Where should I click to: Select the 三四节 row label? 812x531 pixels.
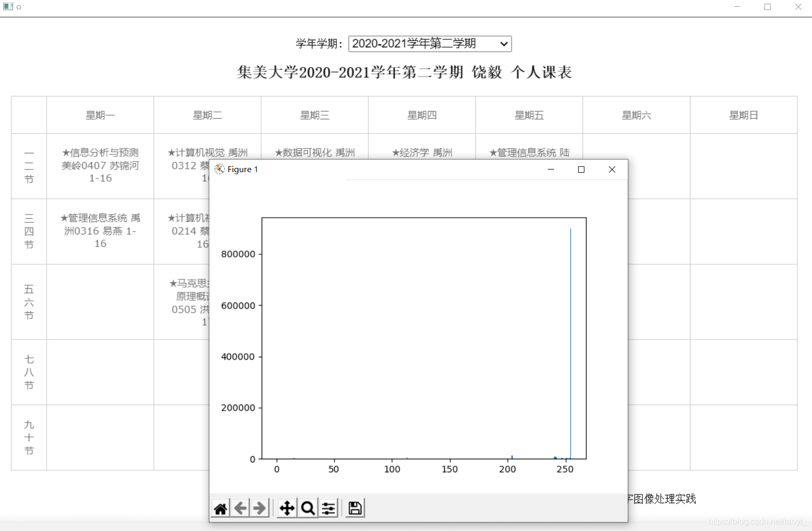[x=29, y=231]
